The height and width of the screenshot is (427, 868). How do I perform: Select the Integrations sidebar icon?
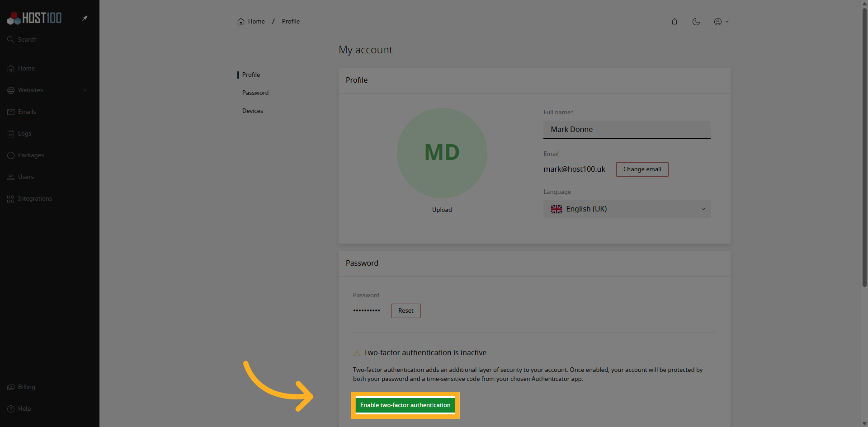click(10, 198)
